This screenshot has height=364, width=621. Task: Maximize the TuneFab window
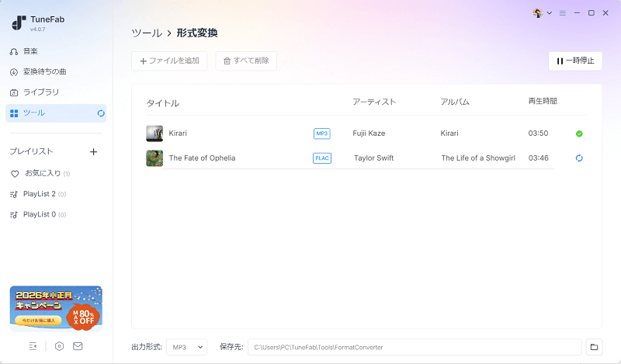coord(592,13)
